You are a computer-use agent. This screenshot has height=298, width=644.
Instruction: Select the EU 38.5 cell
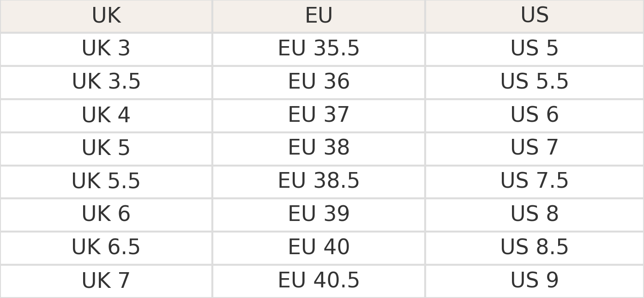tap(319, 181)
